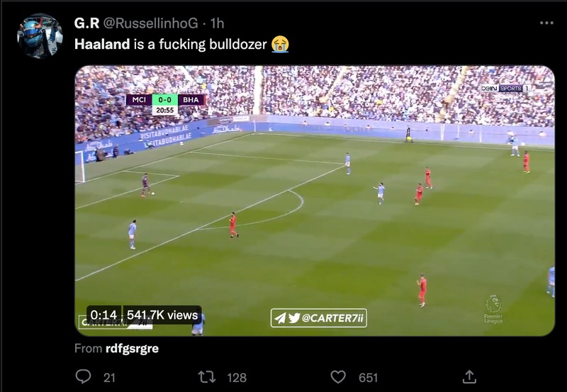Open the three-dot more options menu
The image size is (567, 392).
pos(546,23)
